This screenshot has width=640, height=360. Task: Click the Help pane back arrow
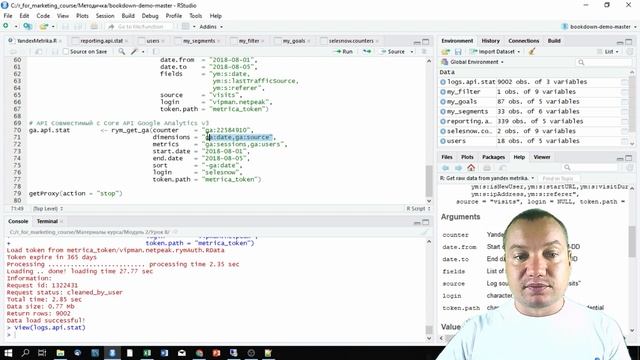pyautogui.click(x=445, y=168)
